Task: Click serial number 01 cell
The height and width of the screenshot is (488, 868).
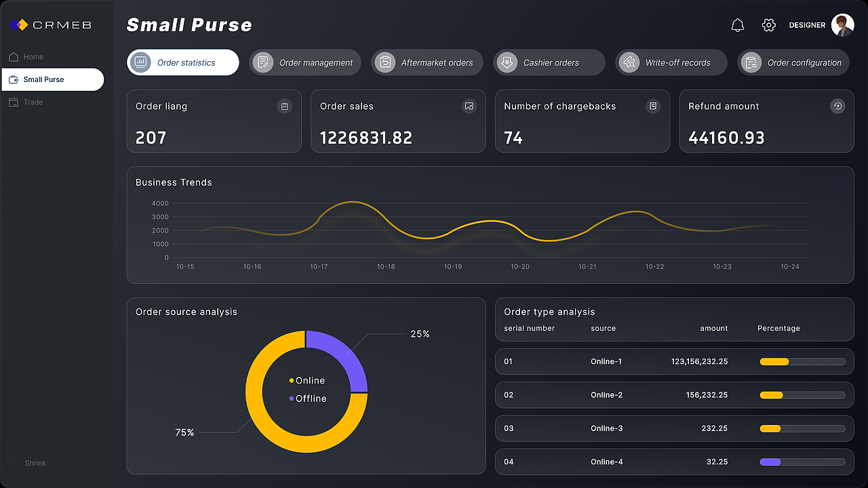Action: [509, 362]
